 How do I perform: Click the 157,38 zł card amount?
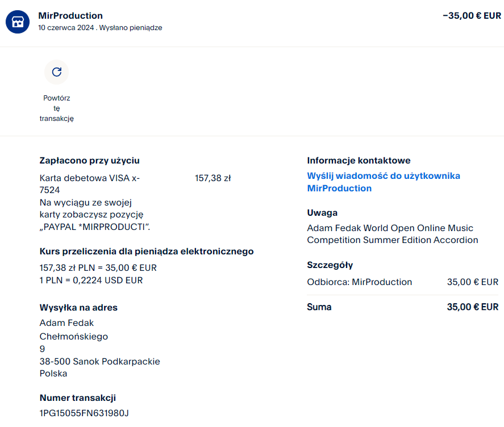click(213, 178)
